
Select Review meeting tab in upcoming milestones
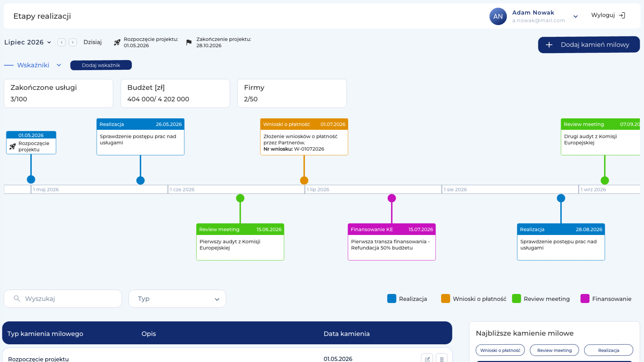click(554, 350)
